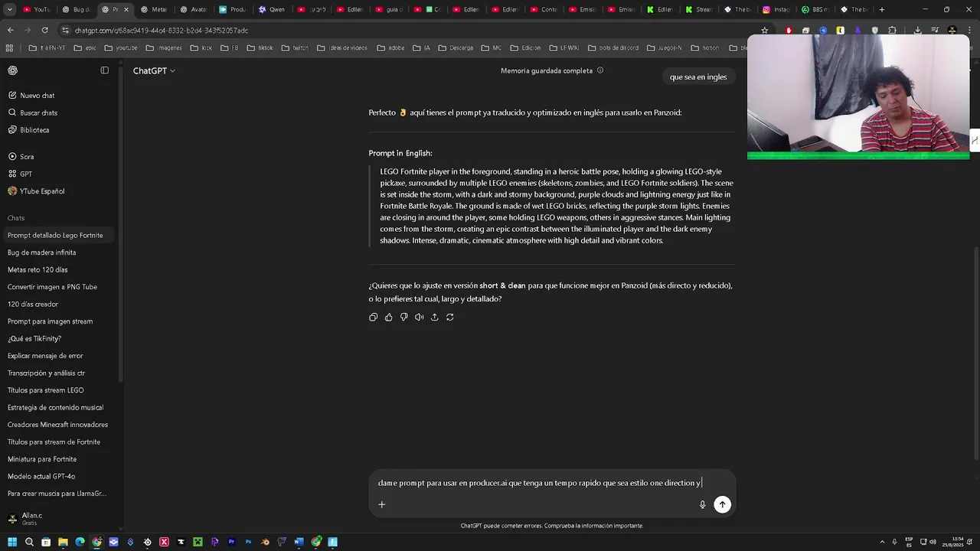Switch to the Bug browser tab

[x=76, y=9]
